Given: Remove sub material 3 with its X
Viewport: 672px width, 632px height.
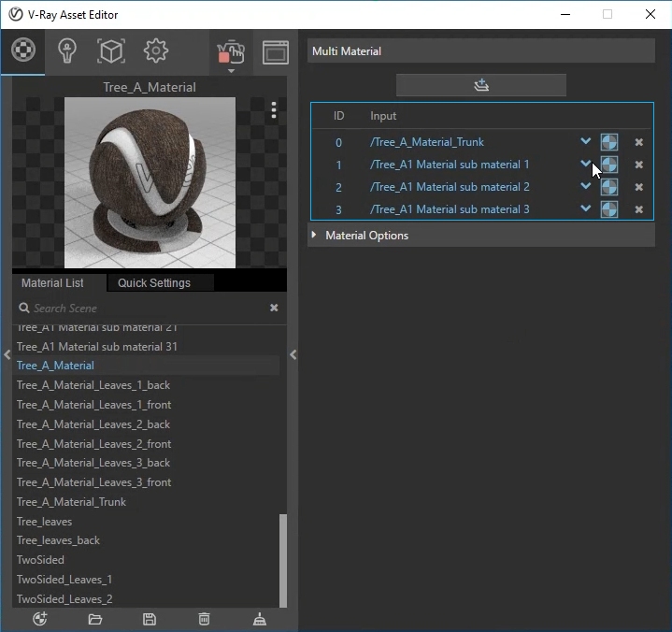Looking at the screenshot, I should pos(639,209).
